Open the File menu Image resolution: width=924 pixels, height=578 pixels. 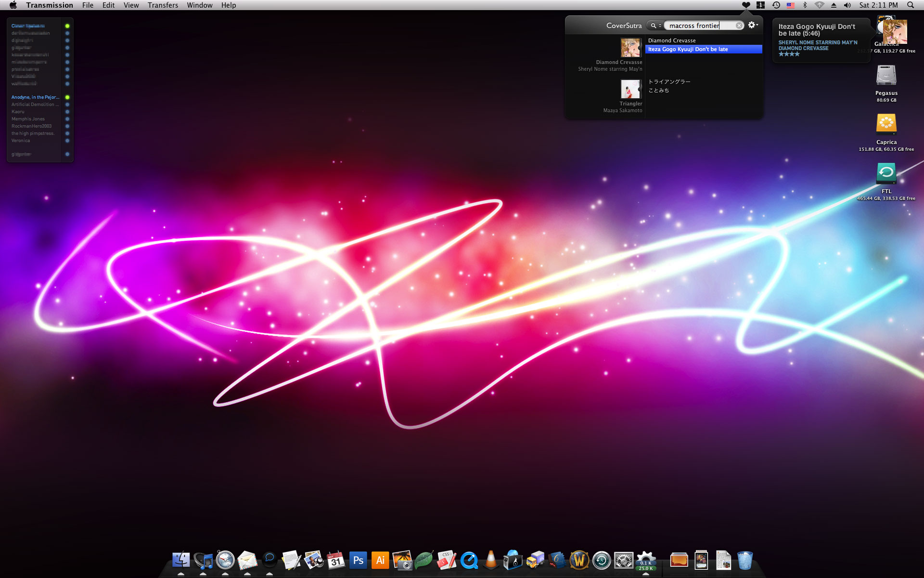(88, 5)
